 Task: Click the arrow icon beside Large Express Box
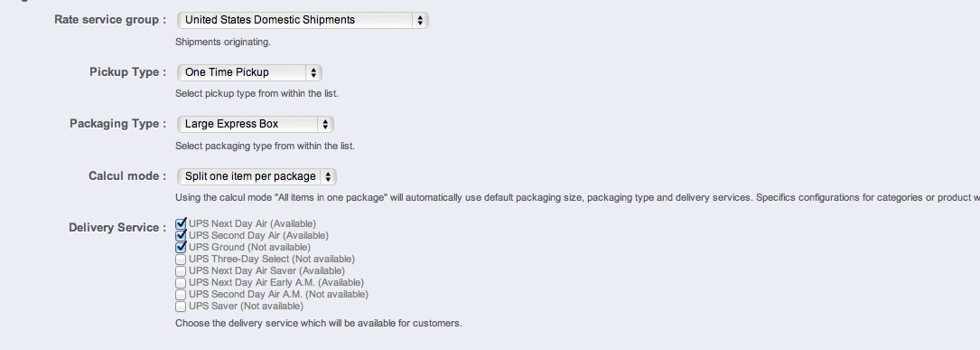tap(325, 124)
